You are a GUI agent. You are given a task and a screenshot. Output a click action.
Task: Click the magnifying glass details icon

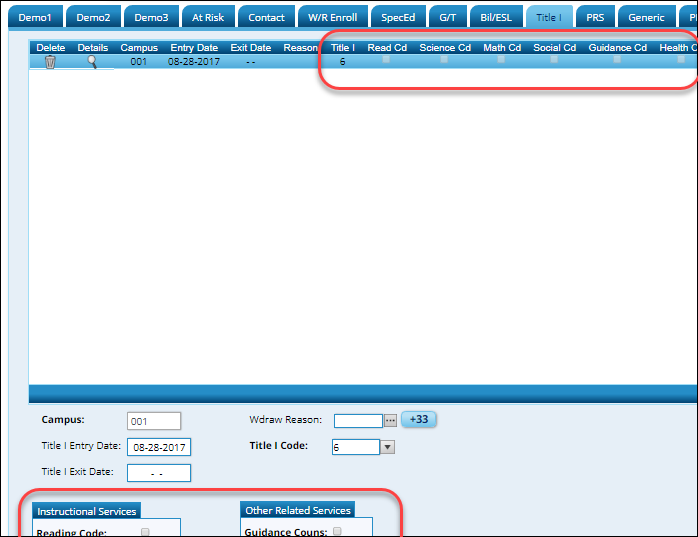pyautogui.click(x=92, y=62)
